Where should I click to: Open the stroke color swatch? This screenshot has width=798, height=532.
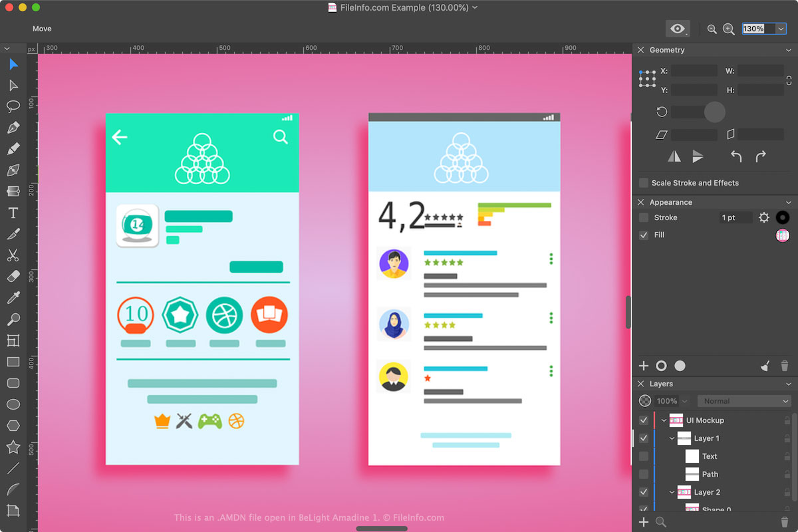tap(783, 217)
